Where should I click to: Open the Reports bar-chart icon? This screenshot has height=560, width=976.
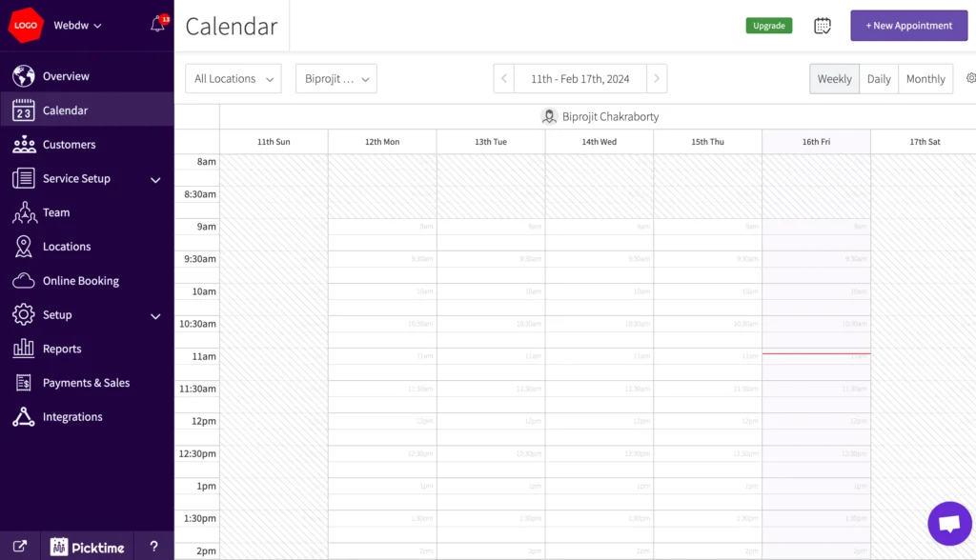pos(24,349)
